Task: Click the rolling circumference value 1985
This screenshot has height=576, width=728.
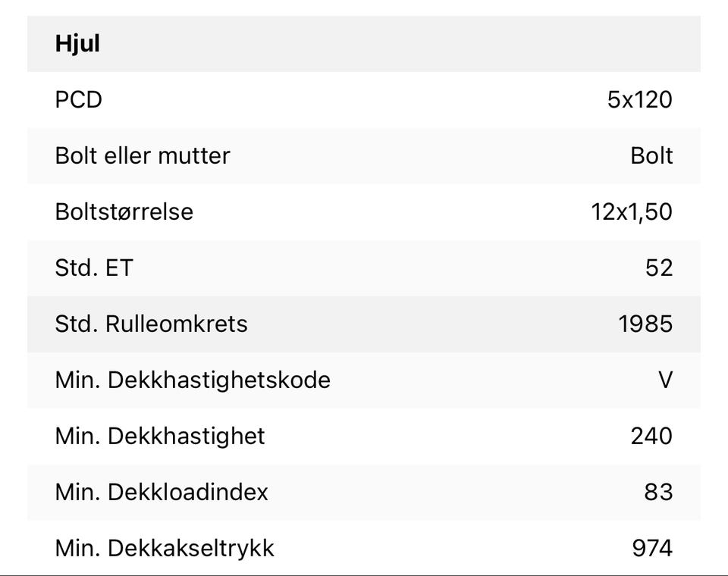Action: click(x=645, y=324)
